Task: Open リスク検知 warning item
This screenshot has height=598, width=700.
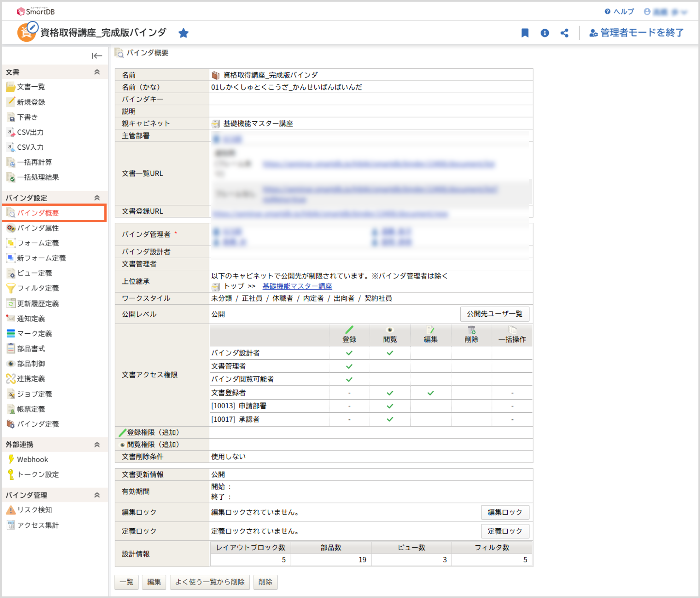Action: pos(34,509)
